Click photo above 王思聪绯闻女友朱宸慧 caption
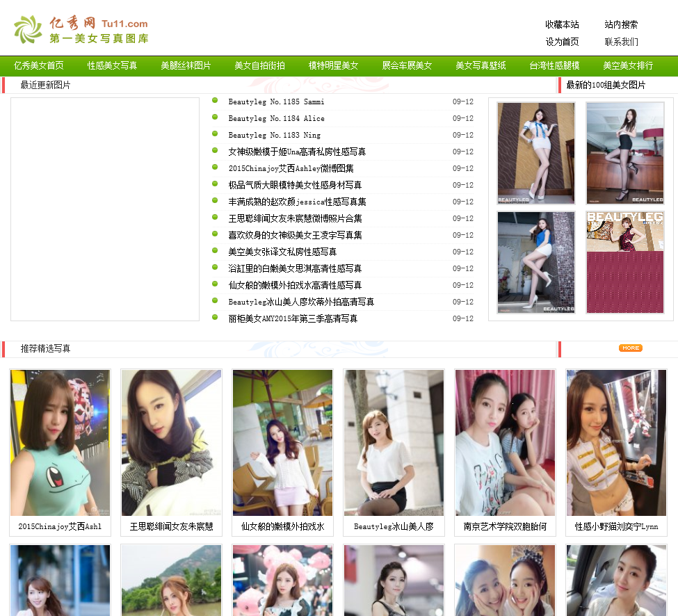 (171, 443)
